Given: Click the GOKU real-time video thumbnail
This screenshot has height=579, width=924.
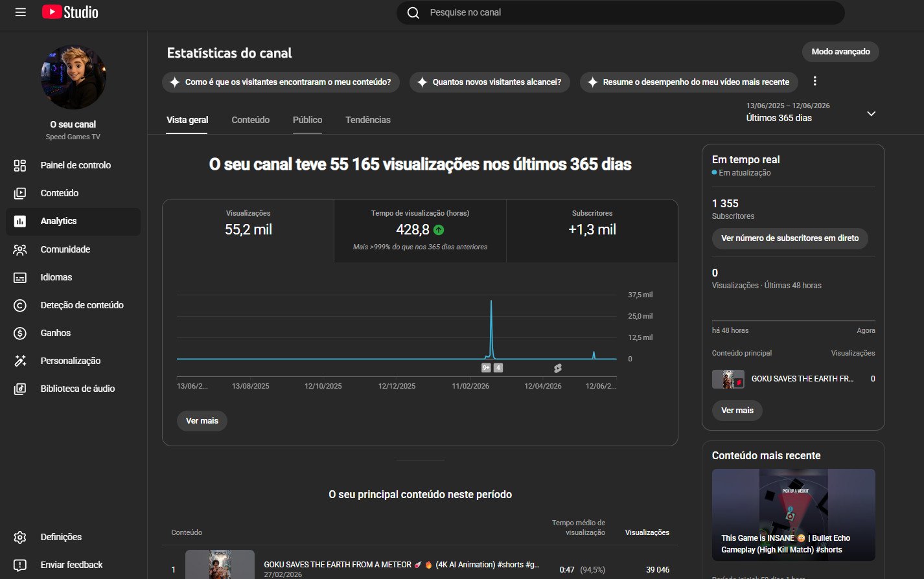Looking at the screenshot, I should click(x=728, y=379).
